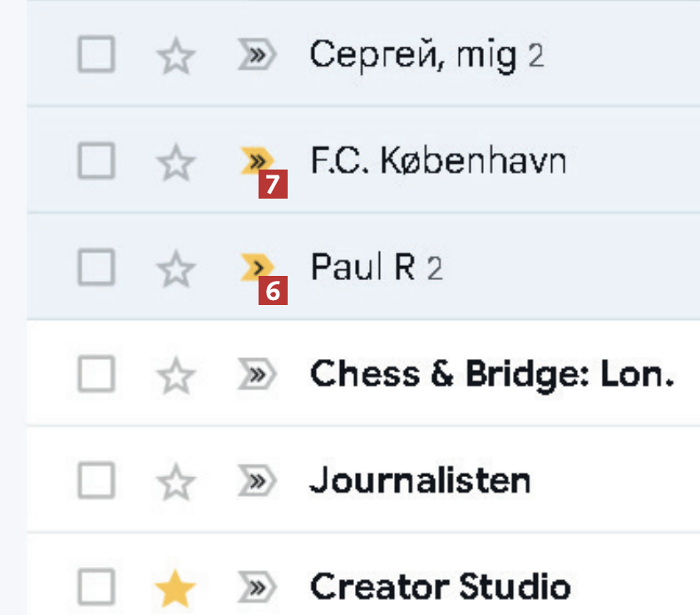Open the F.C. København email
Viewport: 700px width, 615px height.
pos(438,161)
